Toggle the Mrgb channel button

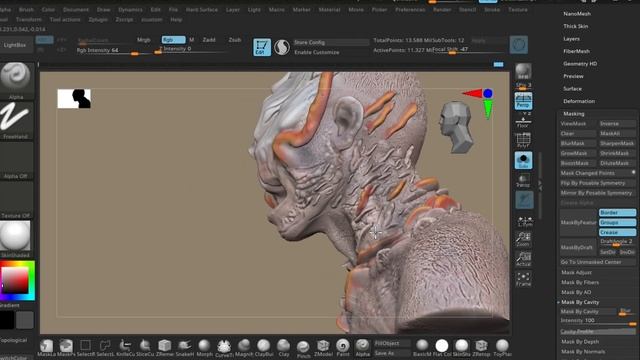click(144, 40)
